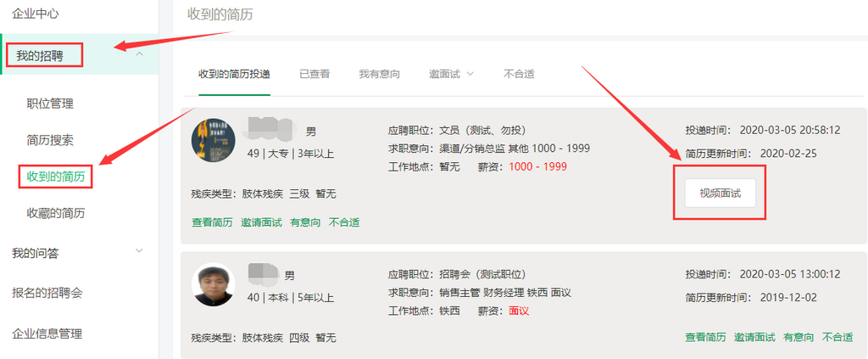868x359 pixels.
Task: Click the 视频面试 button
Action: [720, 194]
